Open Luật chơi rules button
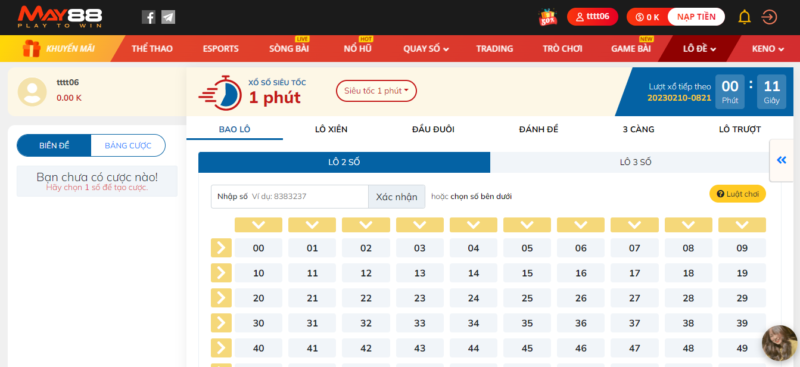800x367 pixels. pos(737,193)
